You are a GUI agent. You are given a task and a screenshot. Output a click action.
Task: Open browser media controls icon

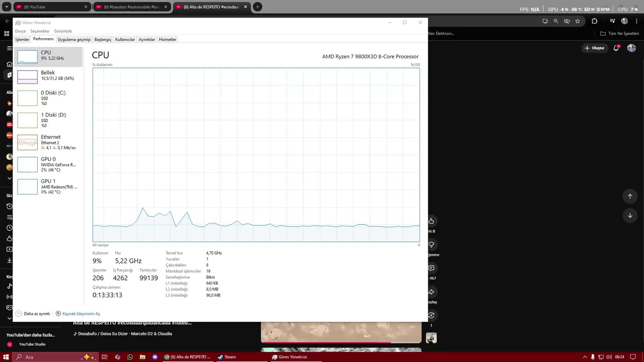point(612,21)
